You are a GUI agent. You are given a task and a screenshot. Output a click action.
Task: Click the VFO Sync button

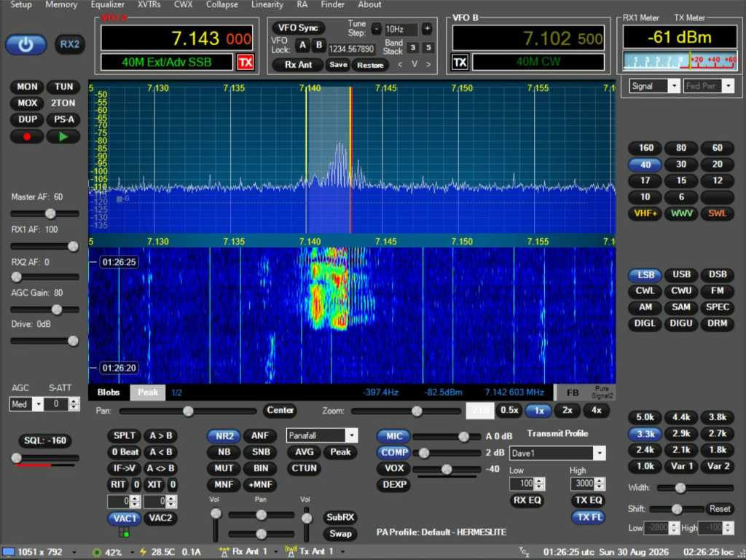[298, 28]
